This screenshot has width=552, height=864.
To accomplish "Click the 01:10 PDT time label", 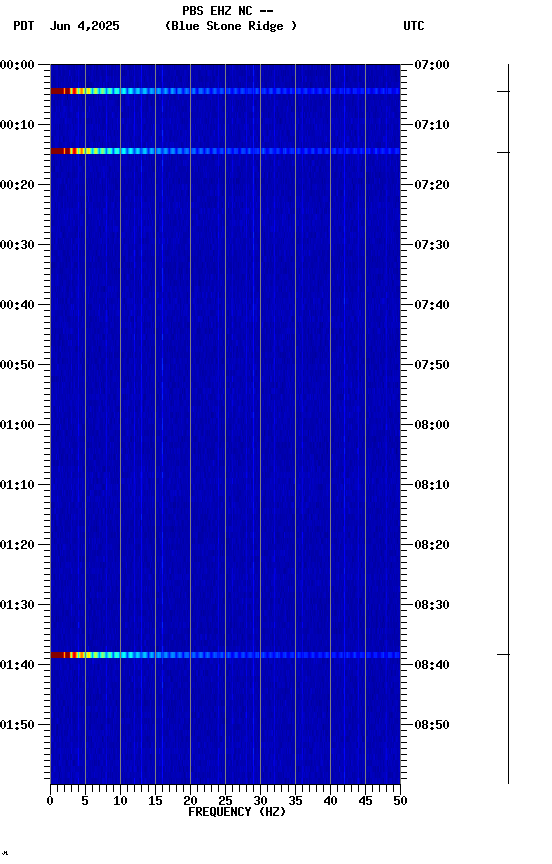I will tap(17, 485).
